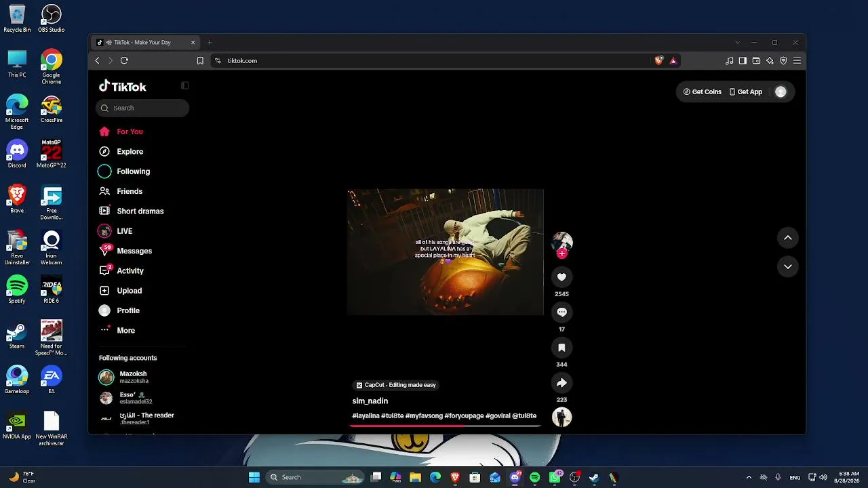The image size is (868, 488).
Task: Click the TikTok search field
Action: [142, 108]
